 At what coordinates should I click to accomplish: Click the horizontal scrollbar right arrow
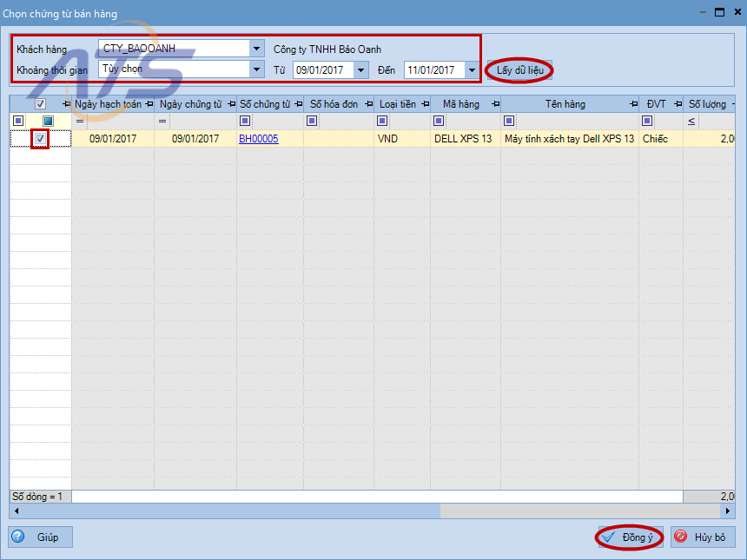[730, 511]
